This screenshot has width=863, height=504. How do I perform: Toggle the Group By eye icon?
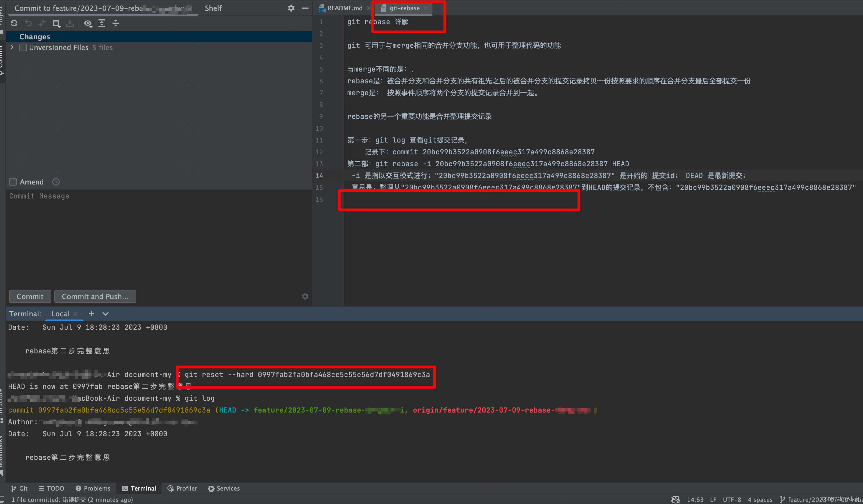pos(88,23)
